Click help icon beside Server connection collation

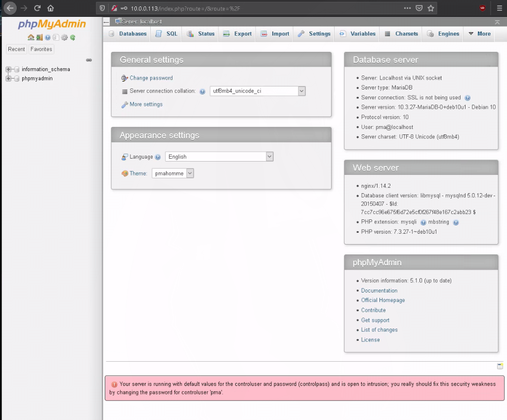pos(203,91)
